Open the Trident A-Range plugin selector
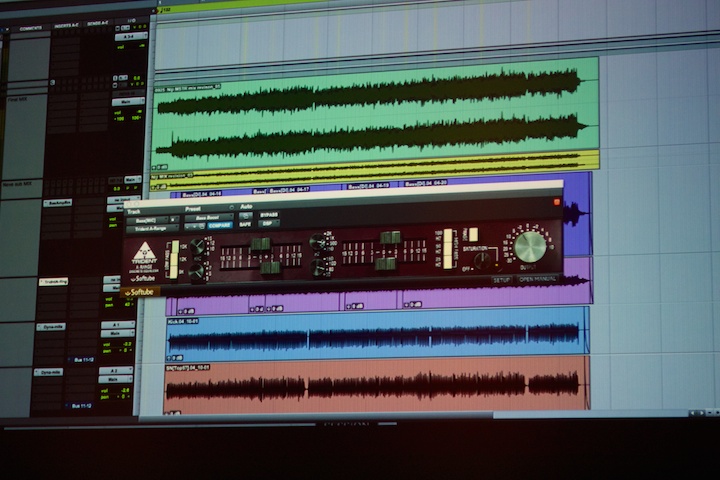The height and width of the screenshot is (480, 720). click(151, 228)
